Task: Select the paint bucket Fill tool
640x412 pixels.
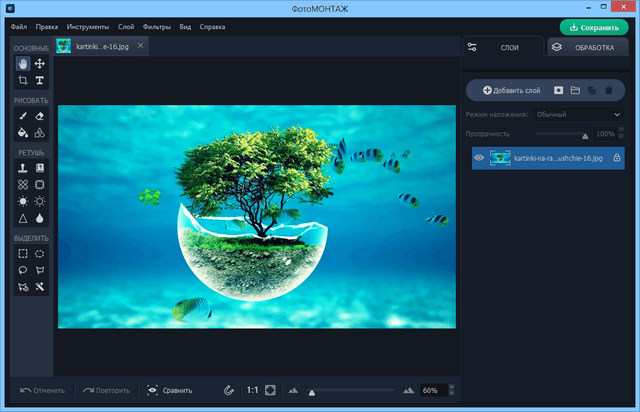Action: point(23,132)
